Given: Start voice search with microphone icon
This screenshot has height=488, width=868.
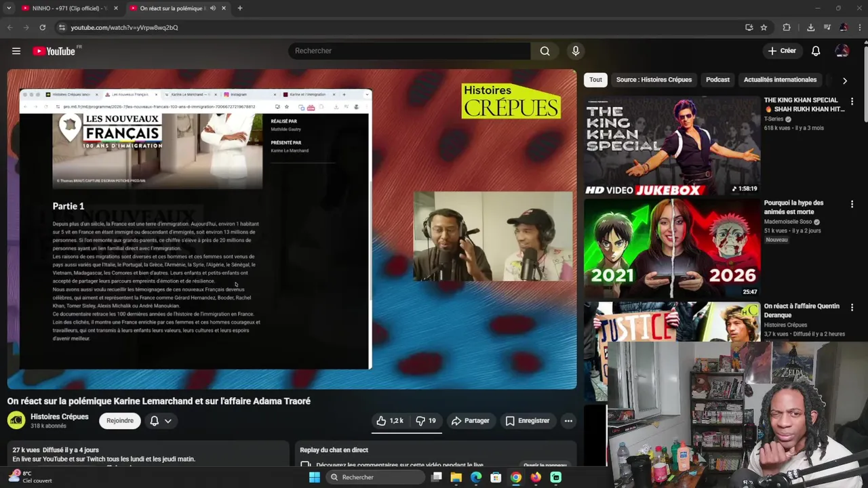Looking at the screenshot, I should [576, 51].
